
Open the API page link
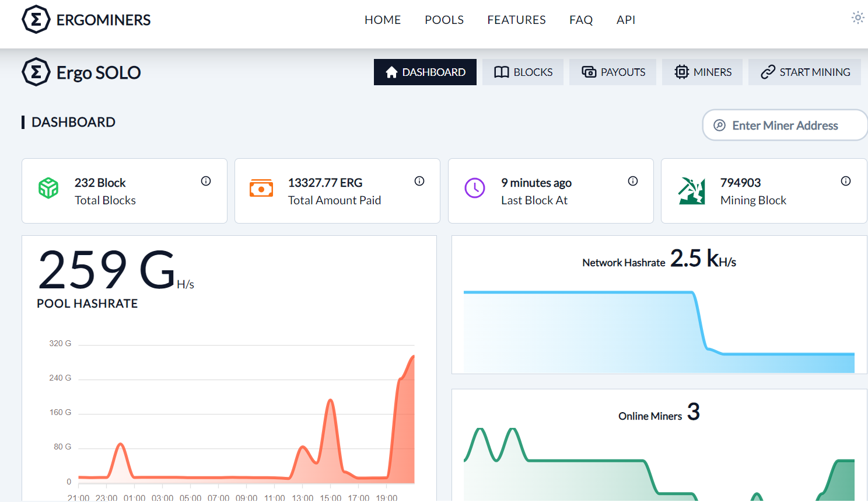(x=626, y=20)
